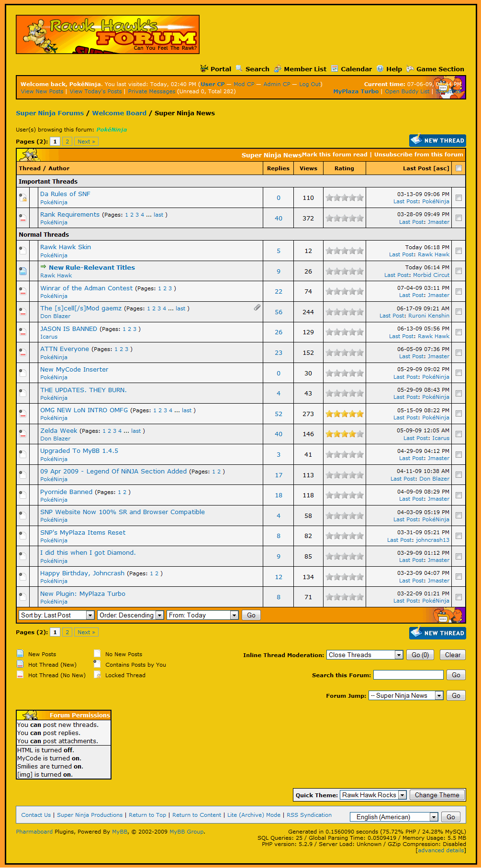481x868 pixels.
Task: Rate the Rawk Hawk Skin thread stars
Action: [x=345, y=251]
